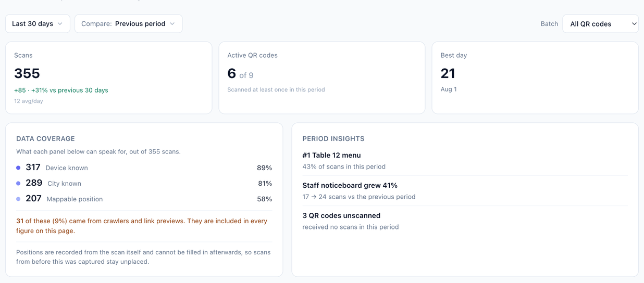Click the Mappable position light dot

point(18,199)
